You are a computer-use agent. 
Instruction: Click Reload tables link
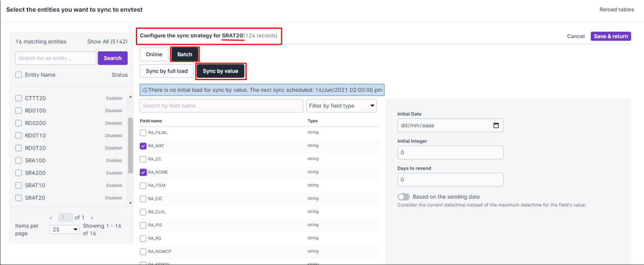616,10
